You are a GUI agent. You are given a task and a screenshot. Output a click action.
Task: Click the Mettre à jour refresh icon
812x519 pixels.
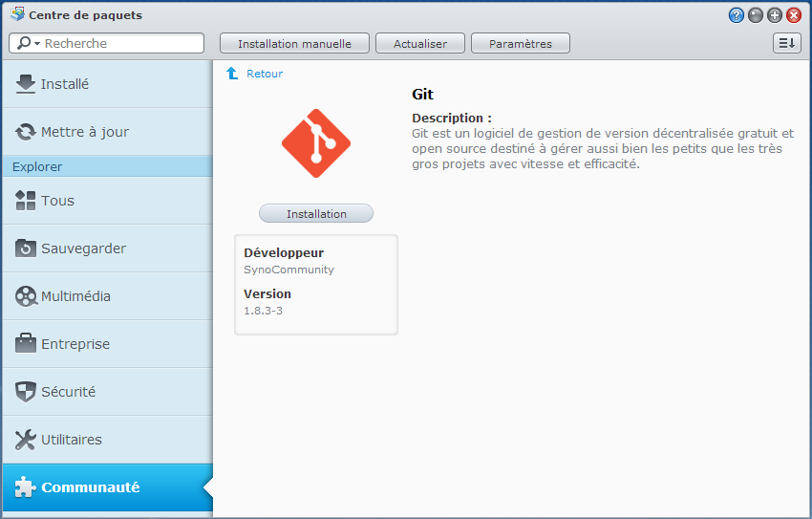pos(26,132)
